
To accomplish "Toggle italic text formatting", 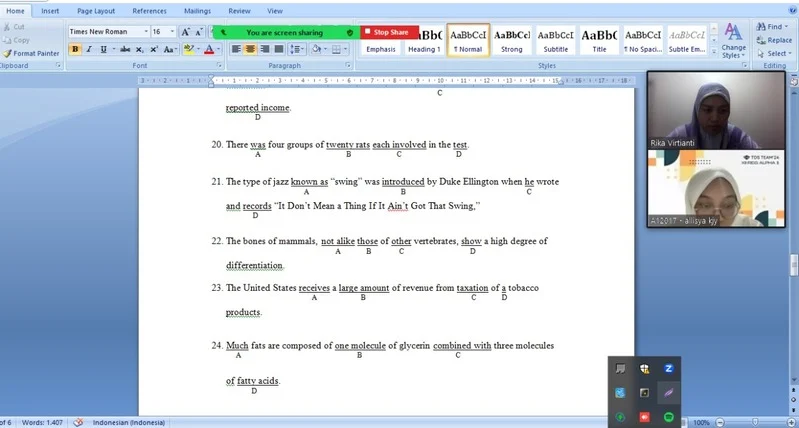I will point(89,49).
